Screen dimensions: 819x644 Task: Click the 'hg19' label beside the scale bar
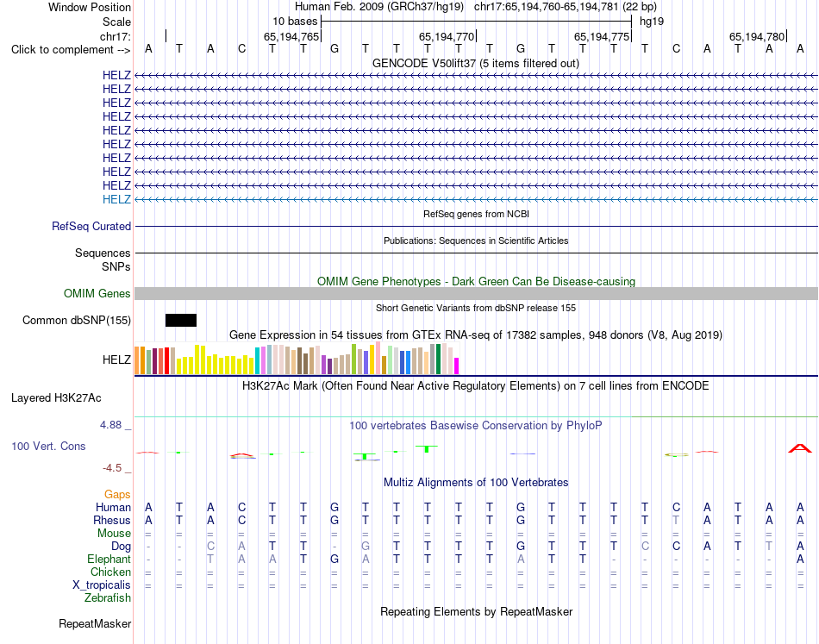pos(652,22)
